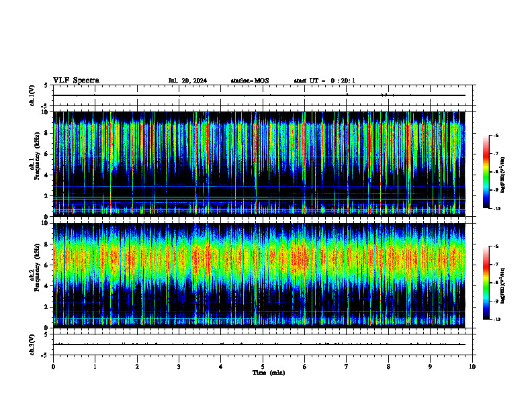
Task: Click tick label "6" on the time axis
Action: pos(304,367)
